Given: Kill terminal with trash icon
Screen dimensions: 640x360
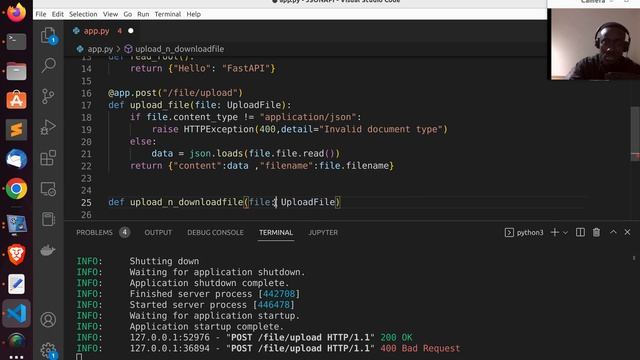Looking at the screenshot, I should (x=596, y=232).
